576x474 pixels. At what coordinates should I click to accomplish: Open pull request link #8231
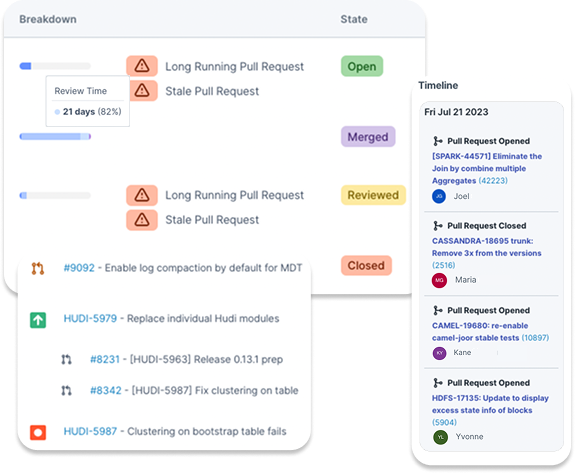[x=105, y=359]
